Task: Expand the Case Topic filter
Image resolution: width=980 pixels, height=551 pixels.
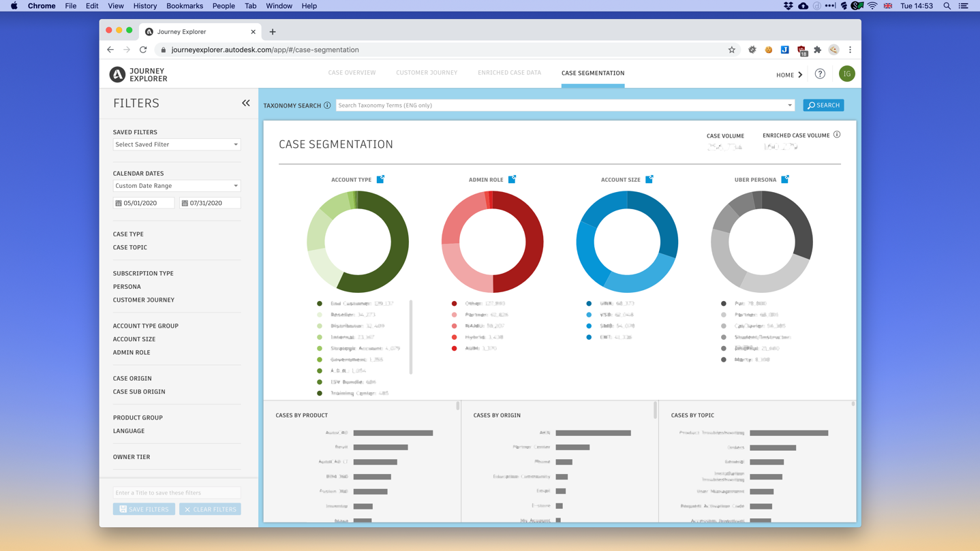Action: (x=130, y=247)
